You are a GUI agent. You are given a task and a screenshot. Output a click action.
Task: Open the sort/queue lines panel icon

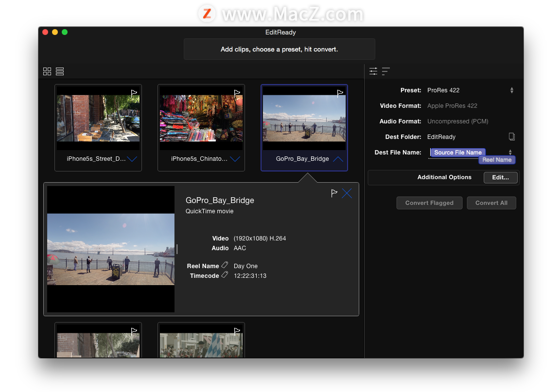click(x=385, y=71)
